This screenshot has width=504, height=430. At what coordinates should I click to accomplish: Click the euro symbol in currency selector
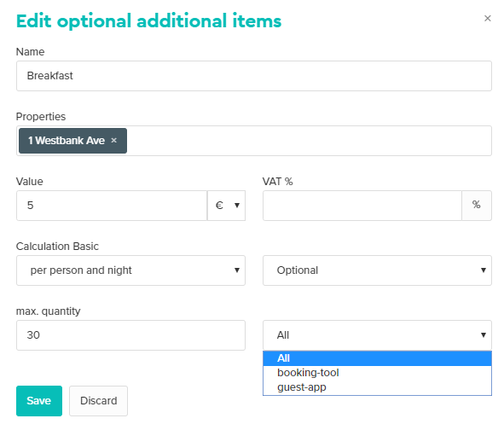(219, 206)
